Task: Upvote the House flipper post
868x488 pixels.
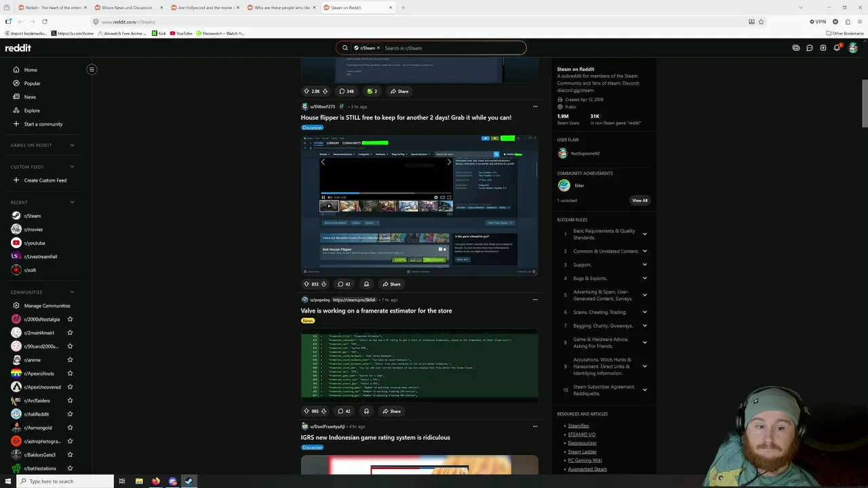Action: 307,284
